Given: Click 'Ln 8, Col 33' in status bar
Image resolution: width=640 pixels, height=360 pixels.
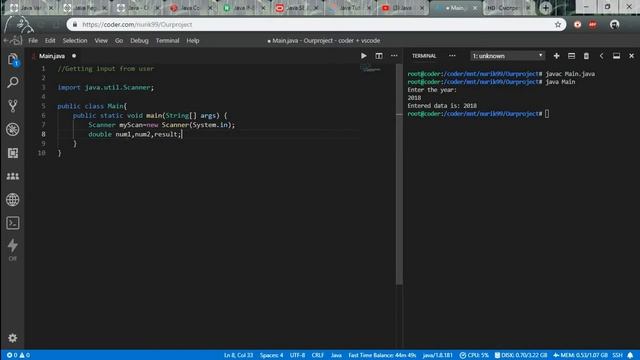Looking at the screenshot, I should [238, 355].
